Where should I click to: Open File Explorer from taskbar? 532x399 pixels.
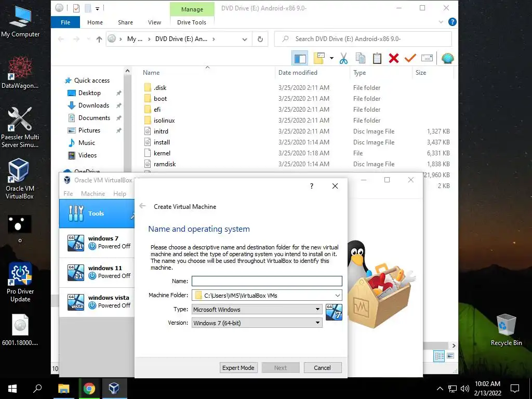63,389
